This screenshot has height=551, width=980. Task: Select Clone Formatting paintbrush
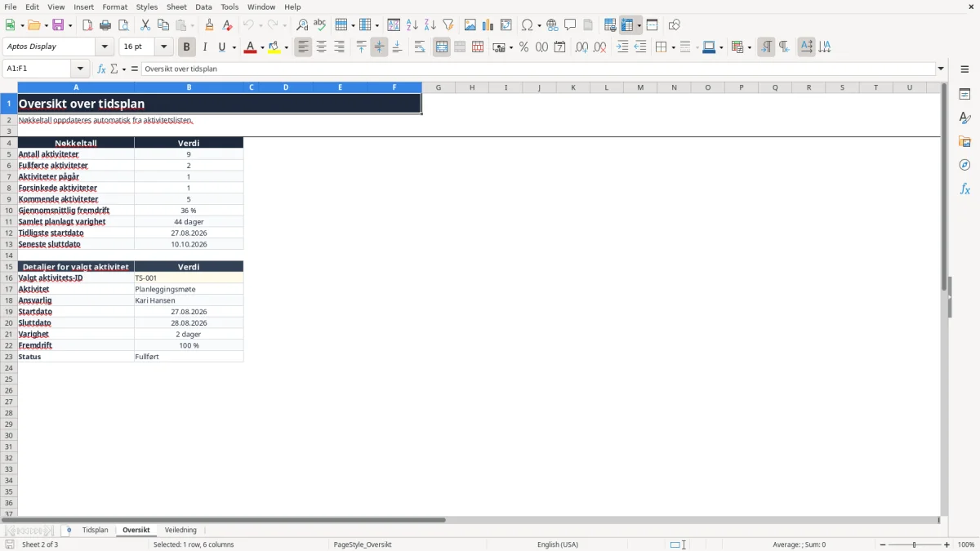point(210,25)
